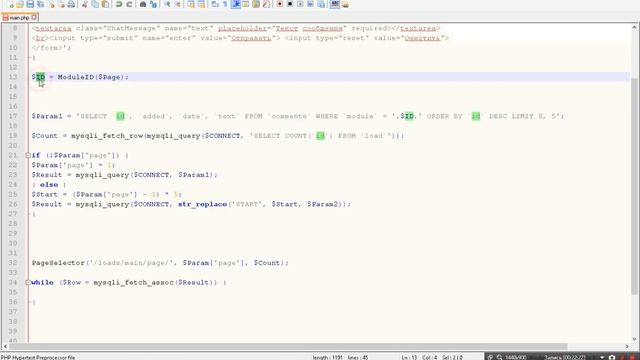Enable synchronized vertical scrolling
The height and width of the screenshot is (360, 640).
pyautogui.click(x=191, y=4)
